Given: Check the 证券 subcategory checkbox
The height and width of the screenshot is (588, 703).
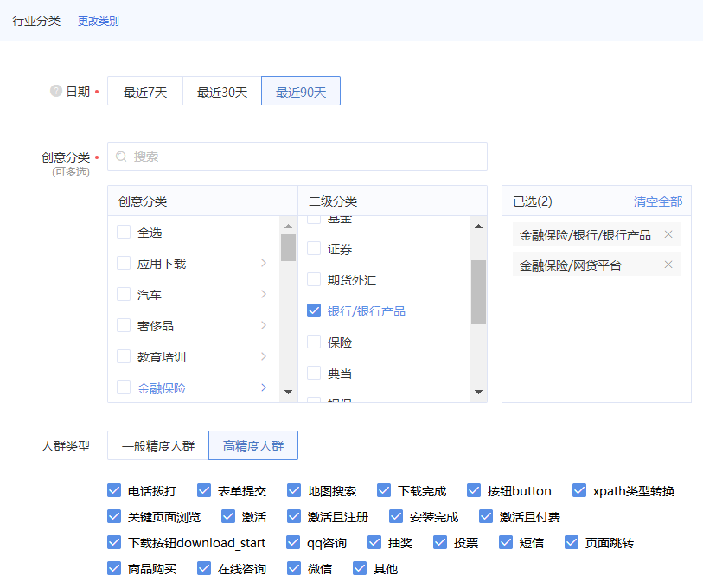Looking at the screenshot, I should pos(314,248).
